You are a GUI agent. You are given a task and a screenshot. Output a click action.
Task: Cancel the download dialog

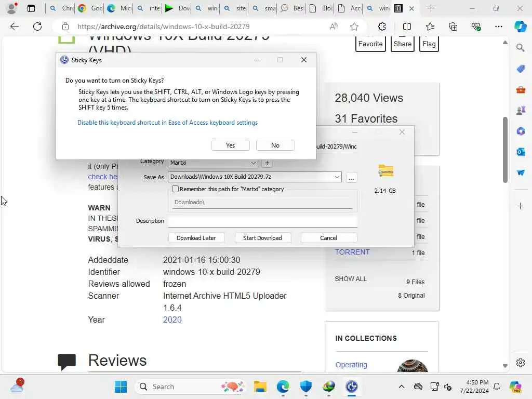pyautogui.click(x=328, y=238)
